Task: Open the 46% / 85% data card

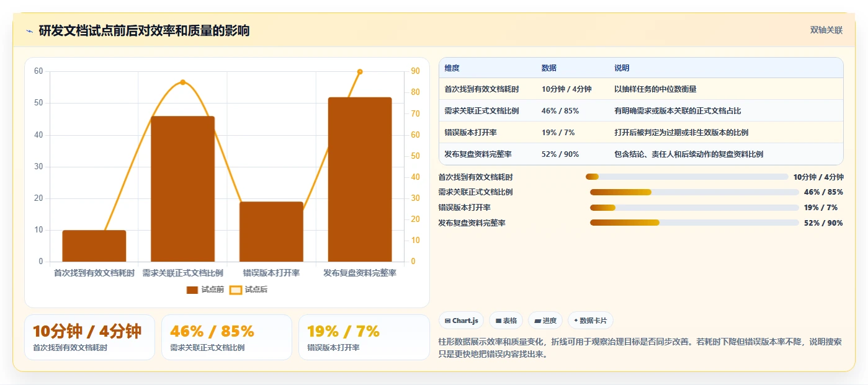Action: [226, 337]
